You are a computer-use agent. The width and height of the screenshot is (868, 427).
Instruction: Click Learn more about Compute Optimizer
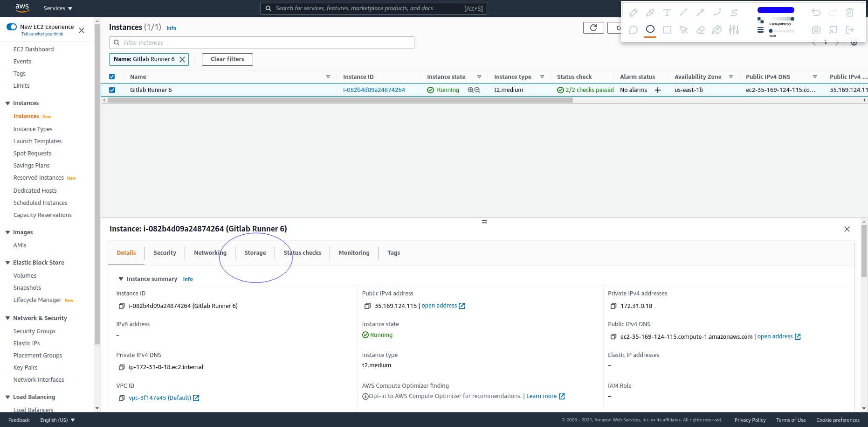pos(545,396)
